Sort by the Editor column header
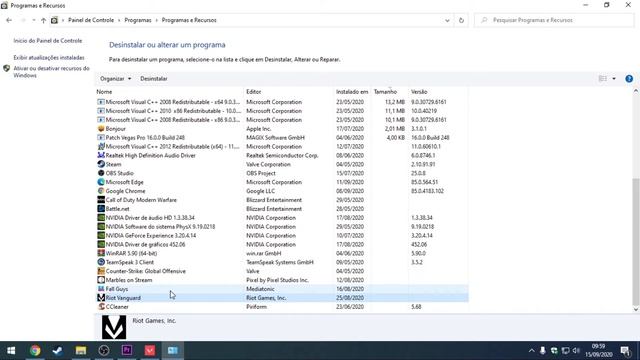The width and height of the screenshot is (640, 360). (289, 92)
